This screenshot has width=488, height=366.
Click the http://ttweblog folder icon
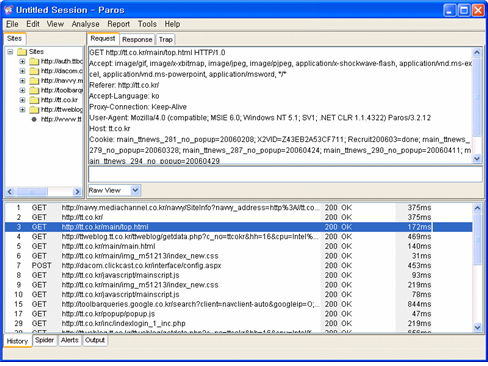click(x=34, y=110)
